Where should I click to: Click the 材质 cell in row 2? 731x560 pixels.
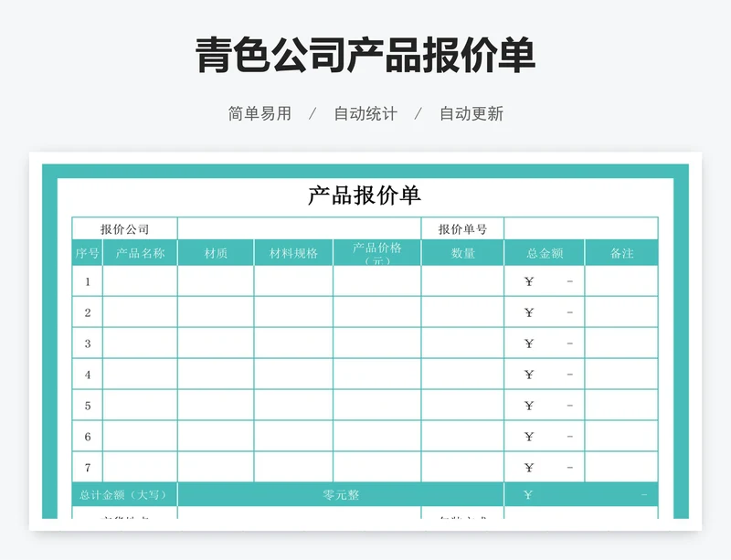[x=216, y=312]
